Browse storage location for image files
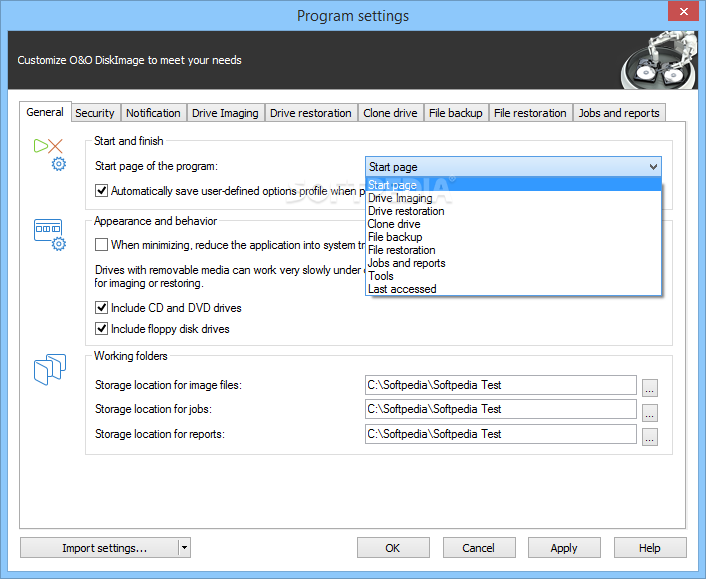This screenshot has height=579, width=706. click(x=649, y=387)
